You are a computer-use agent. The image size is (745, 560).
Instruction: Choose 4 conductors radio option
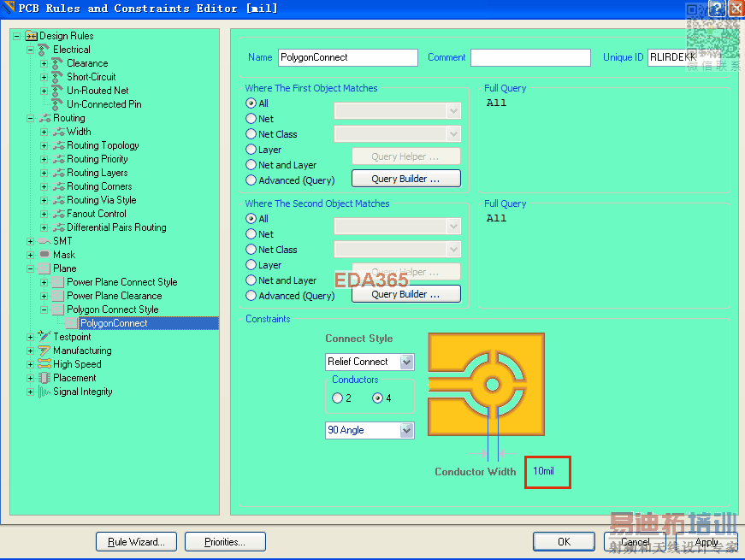point(378,398)
